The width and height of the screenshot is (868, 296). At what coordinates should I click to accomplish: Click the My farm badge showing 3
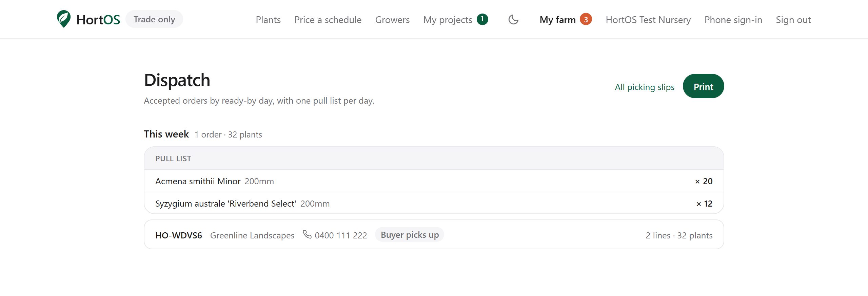pos(586,19)
